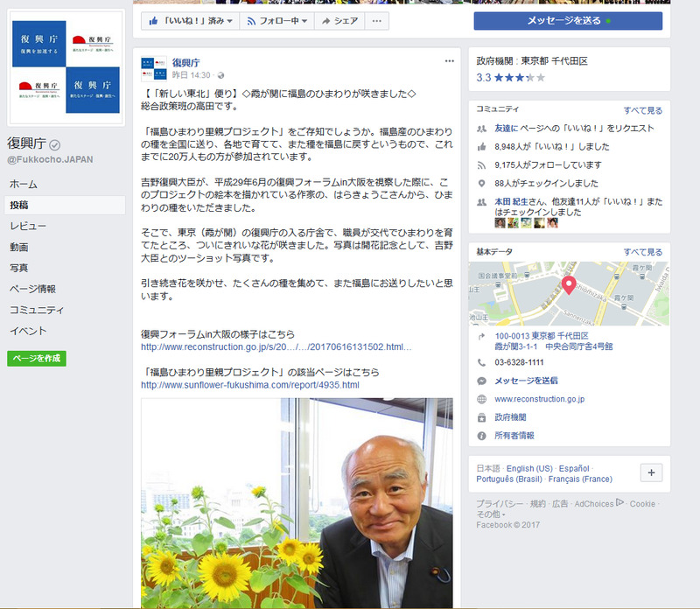
Task: Click the public globe icon beside post time
Action: coord(221,75)
